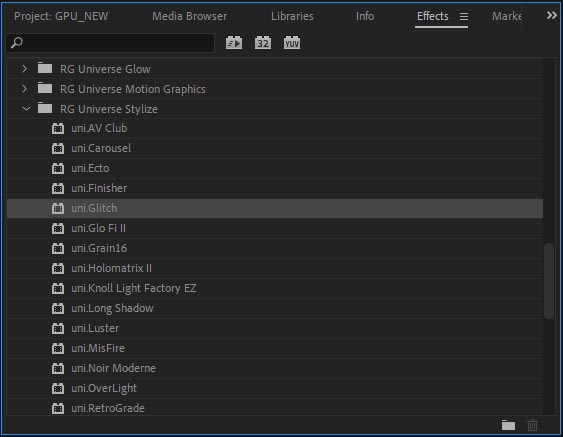Screen dimensions: 563x437
Task: Select the uni.Noir Moderne effect name
Action: click(x=113, y=368)
